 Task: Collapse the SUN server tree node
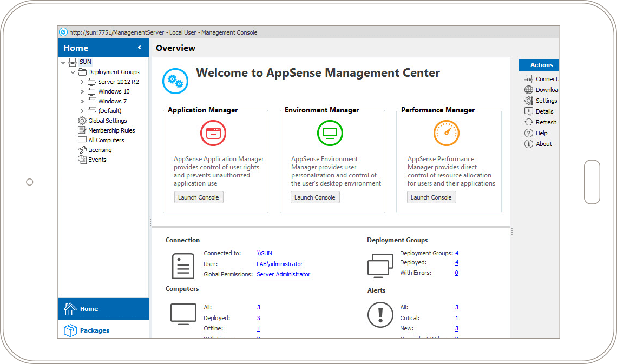63,62
